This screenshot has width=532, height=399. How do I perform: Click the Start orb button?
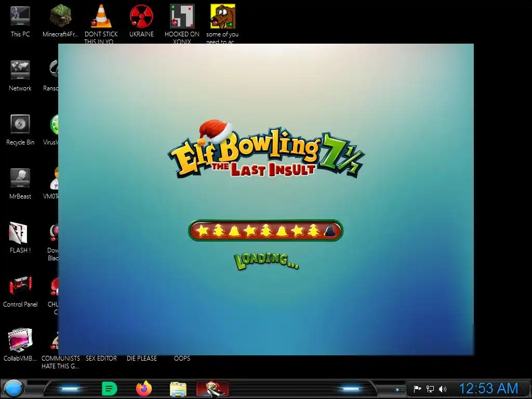13,389
